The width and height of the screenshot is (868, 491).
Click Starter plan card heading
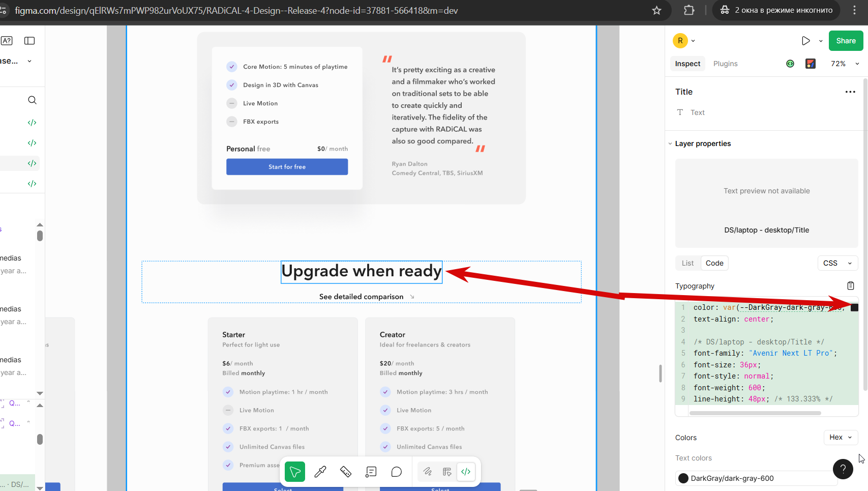233,335
